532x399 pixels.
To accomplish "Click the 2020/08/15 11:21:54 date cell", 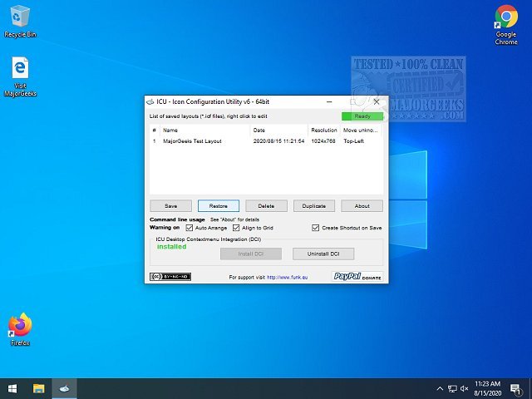I will pyautogui.click(x=279, y=141).
